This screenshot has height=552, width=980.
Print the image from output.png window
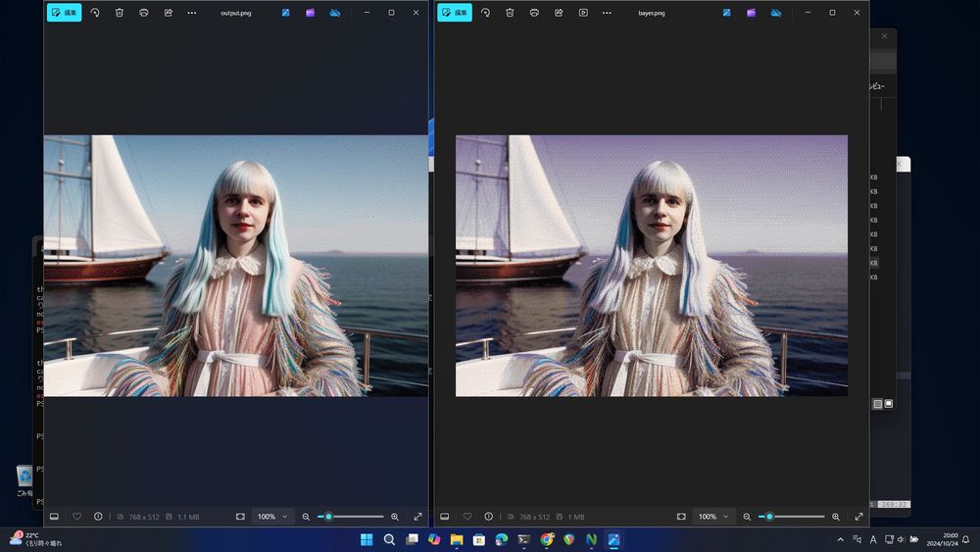[144, 13]
